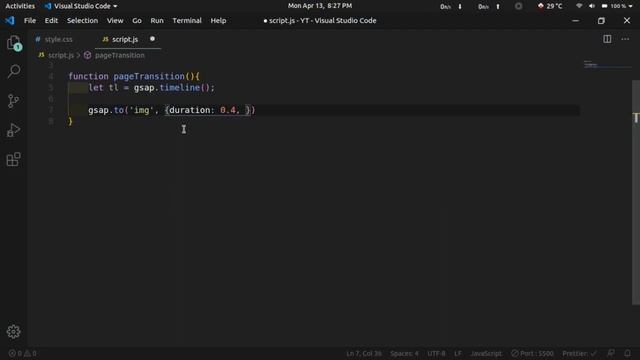Open the Search view icon
The image size is (640, 360).
tap(14, 71)
